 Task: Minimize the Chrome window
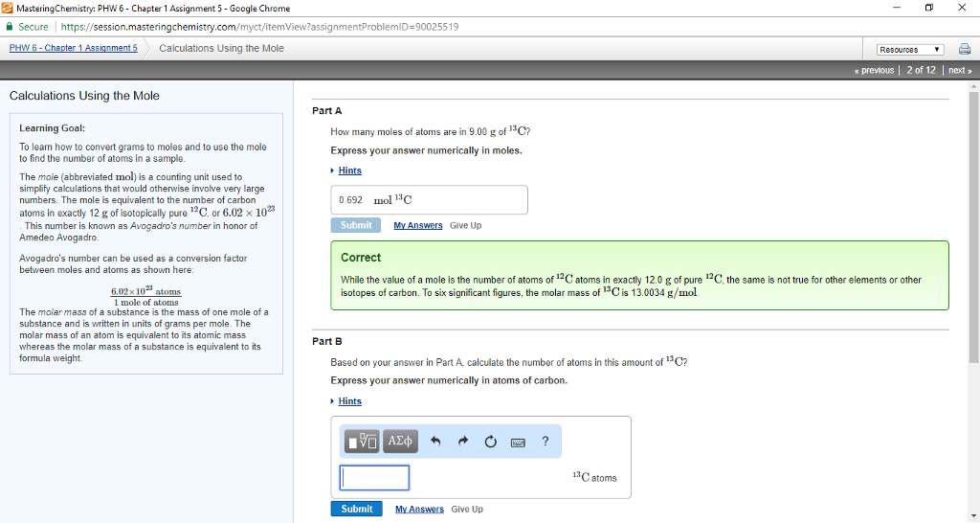897,8
